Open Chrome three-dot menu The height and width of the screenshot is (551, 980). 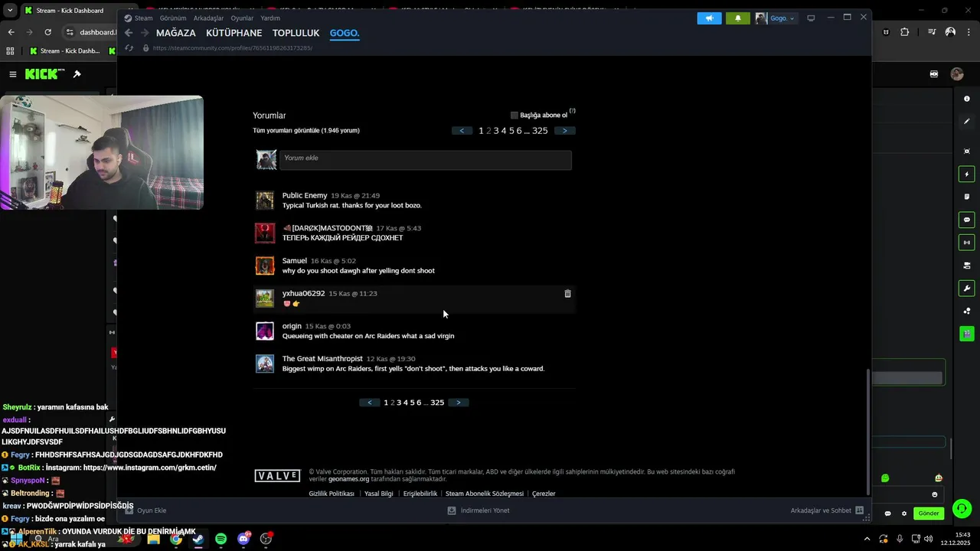click(x=969, y=32)
